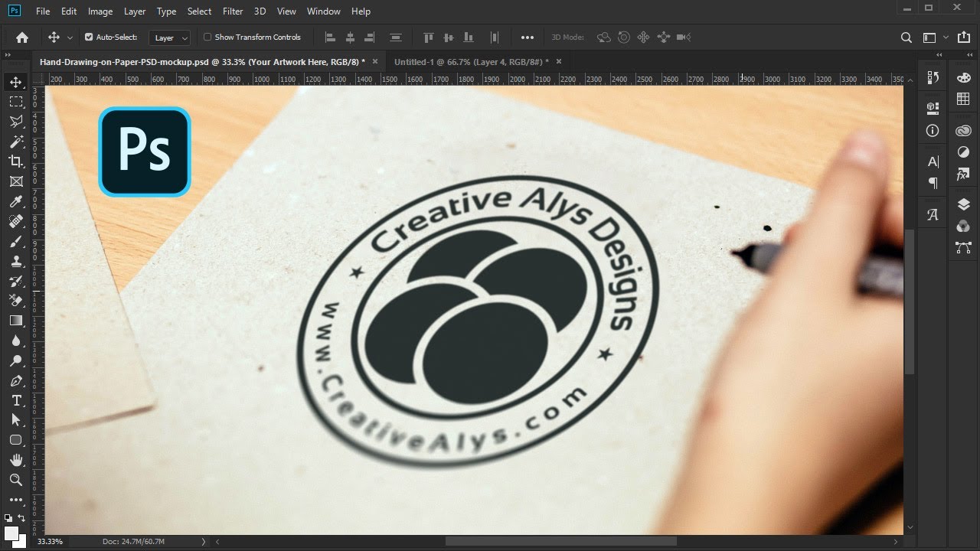Close the Hand-Drawing-on-Paper-PSD-mockup.psd tab
Image resolution: width=980 pixels, height=551 pixels.
[x=374, y=61]
